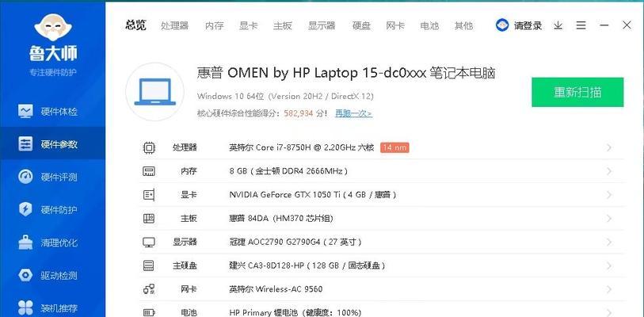This screenshot has height=317, width=644.
Task: Open 驱动检测 driver section
Action: point(52,275)
